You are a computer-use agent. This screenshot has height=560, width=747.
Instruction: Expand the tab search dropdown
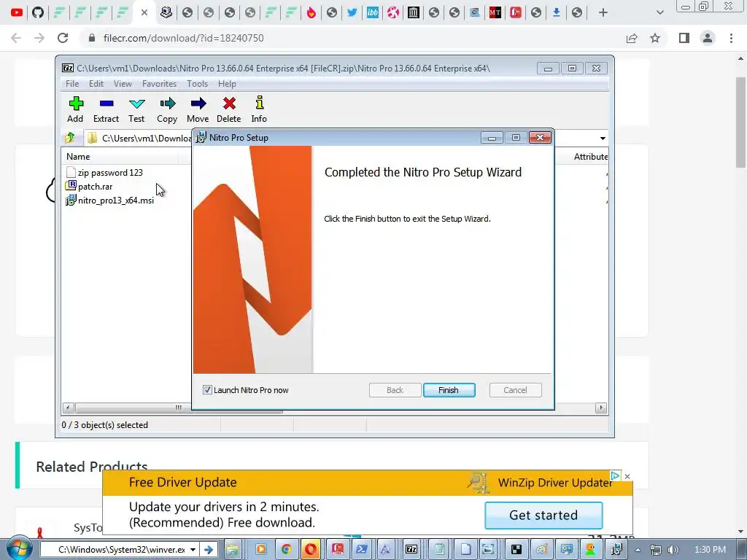coord(659,13)
